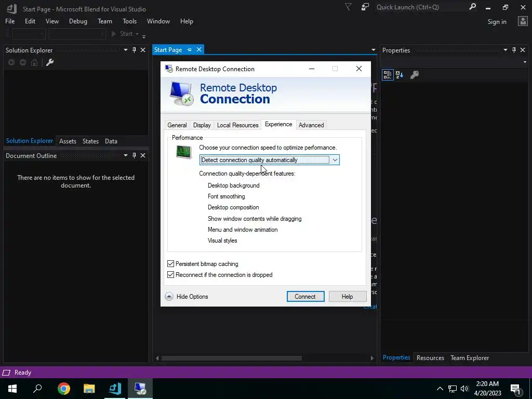
Task: Show hidden tray icons chevron
Action: point(440,389)
